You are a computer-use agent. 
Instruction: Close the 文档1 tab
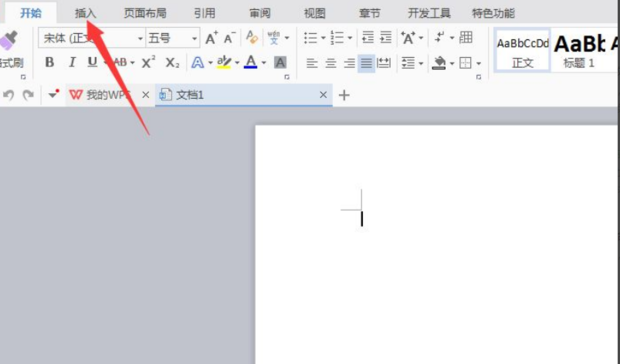click(x=323, y=95)
